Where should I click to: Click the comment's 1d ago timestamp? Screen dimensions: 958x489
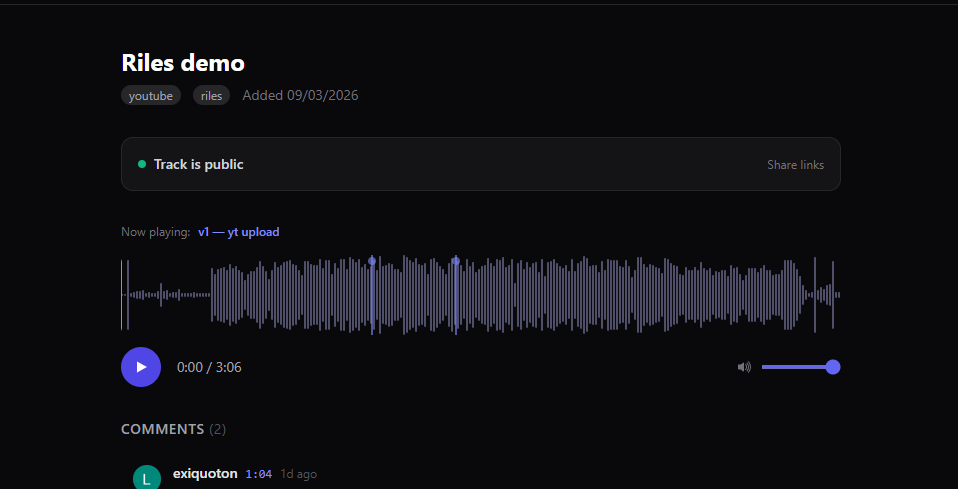[299, 474]
